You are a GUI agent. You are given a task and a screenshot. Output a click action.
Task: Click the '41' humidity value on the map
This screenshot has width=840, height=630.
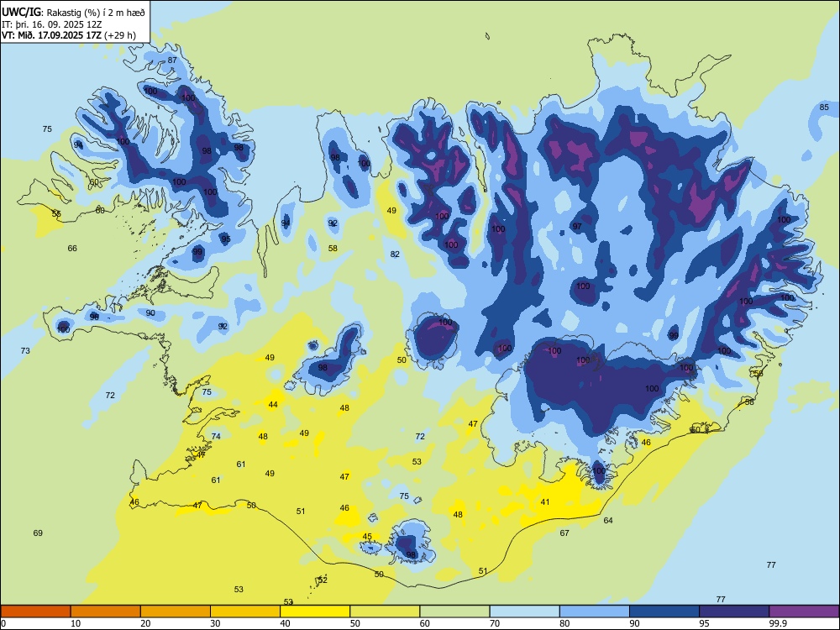545,502
